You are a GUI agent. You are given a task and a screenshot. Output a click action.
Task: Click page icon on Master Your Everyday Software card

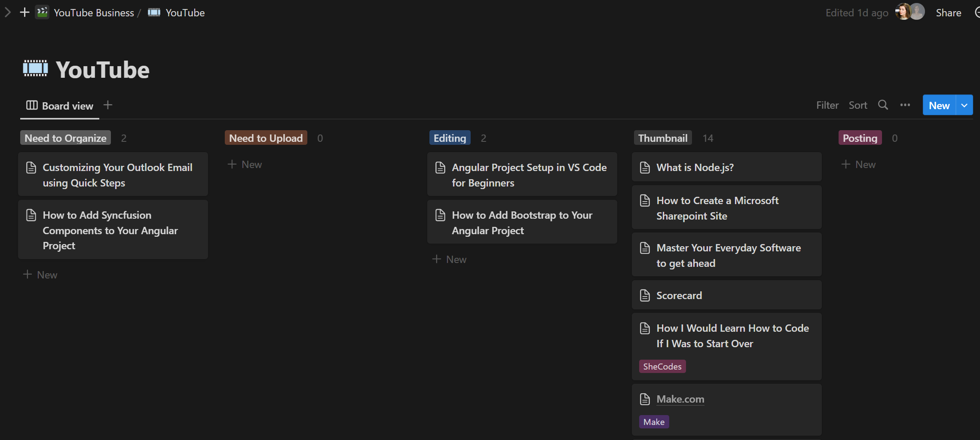point(645,248)
